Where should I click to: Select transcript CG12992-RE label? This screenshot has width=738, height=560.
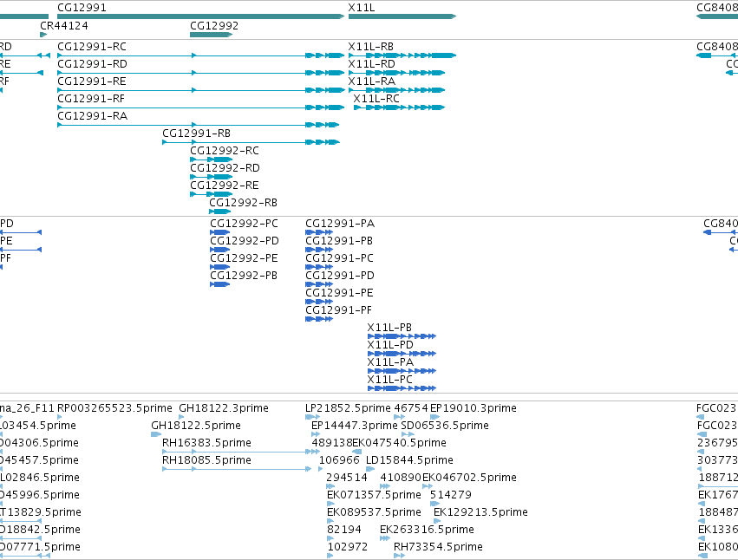(225, 186)
